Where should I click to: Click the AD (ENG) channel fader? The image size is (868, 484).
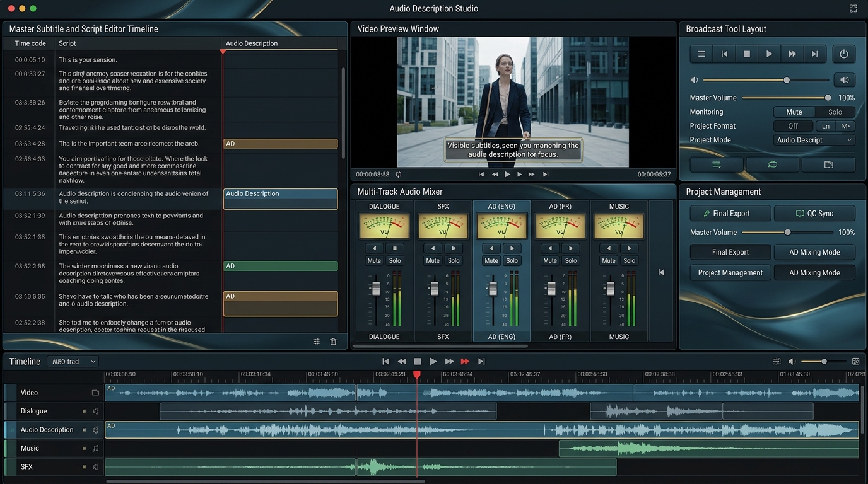pyautogui.click(x=493, y=289)
